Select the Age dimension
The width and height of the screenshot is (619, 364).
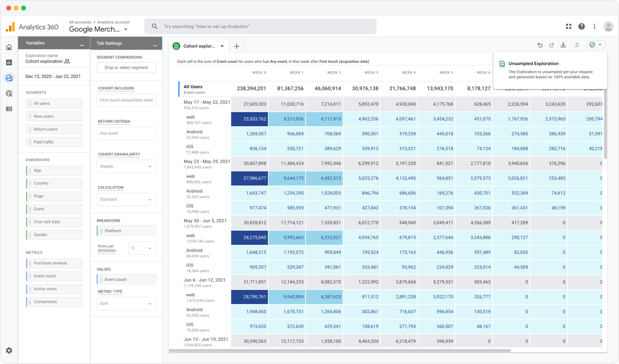(x=54, y=170)
